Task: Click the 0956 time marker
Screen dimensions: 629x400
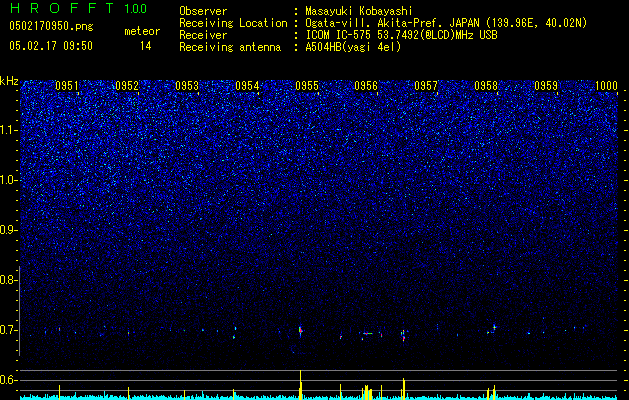Action: click(366, 86)
